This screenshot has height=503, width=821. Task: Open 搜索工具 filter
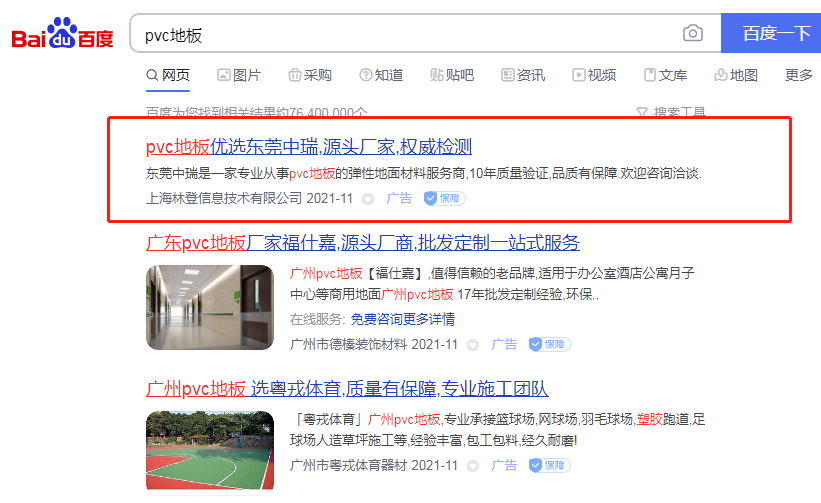point(671,112)
